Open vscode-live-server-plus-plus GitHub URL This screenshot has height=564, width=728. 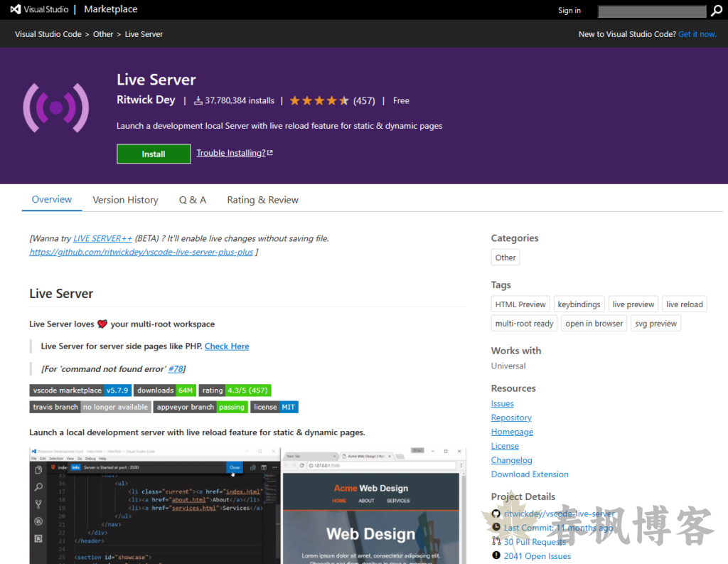point(141,252)
